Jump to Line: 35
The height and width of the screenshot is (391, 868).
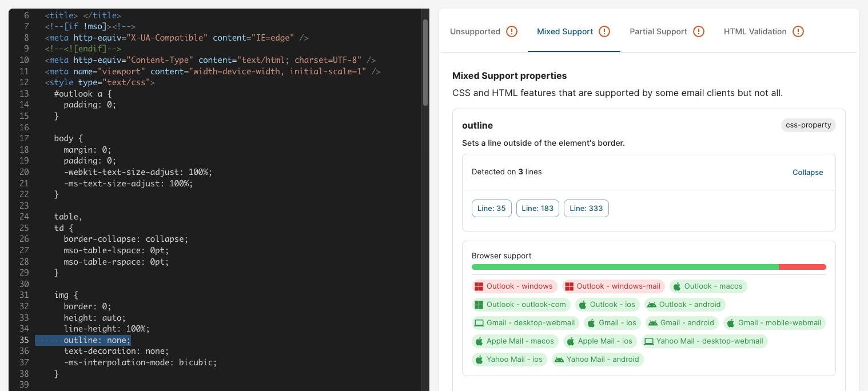pos(492,208)
